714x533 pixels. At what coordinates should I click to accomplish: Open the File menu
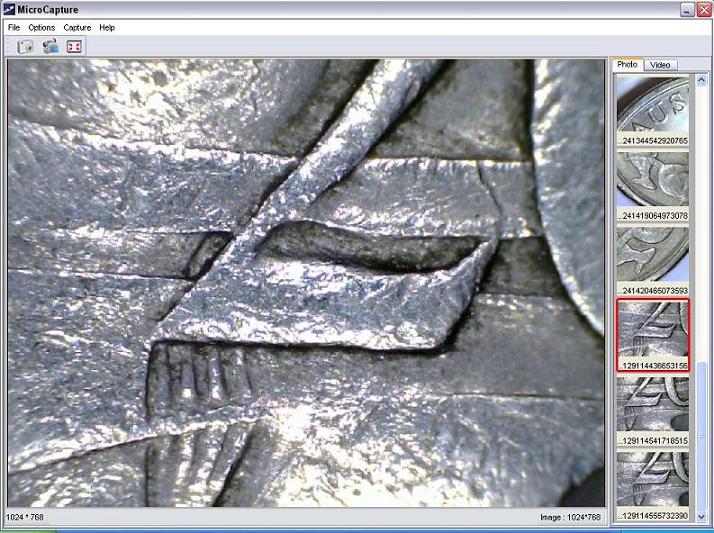(14, 28)
